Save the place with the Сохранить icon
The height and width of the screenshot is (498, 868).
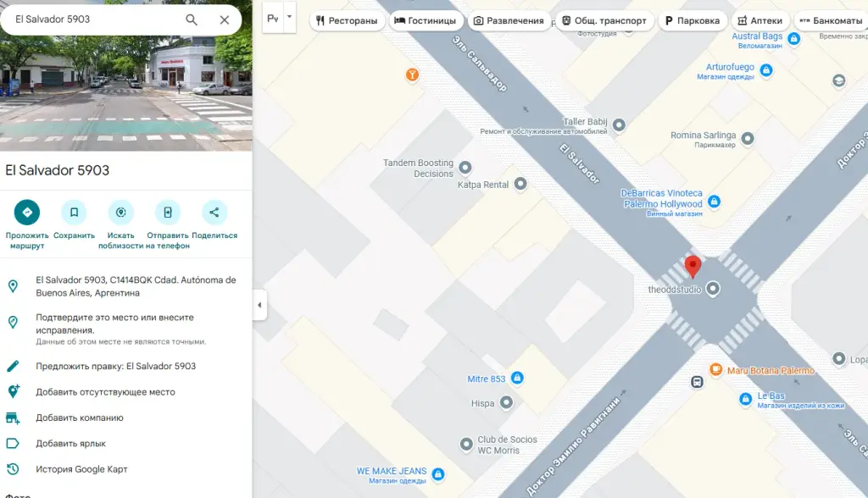[x=75, y=213]
